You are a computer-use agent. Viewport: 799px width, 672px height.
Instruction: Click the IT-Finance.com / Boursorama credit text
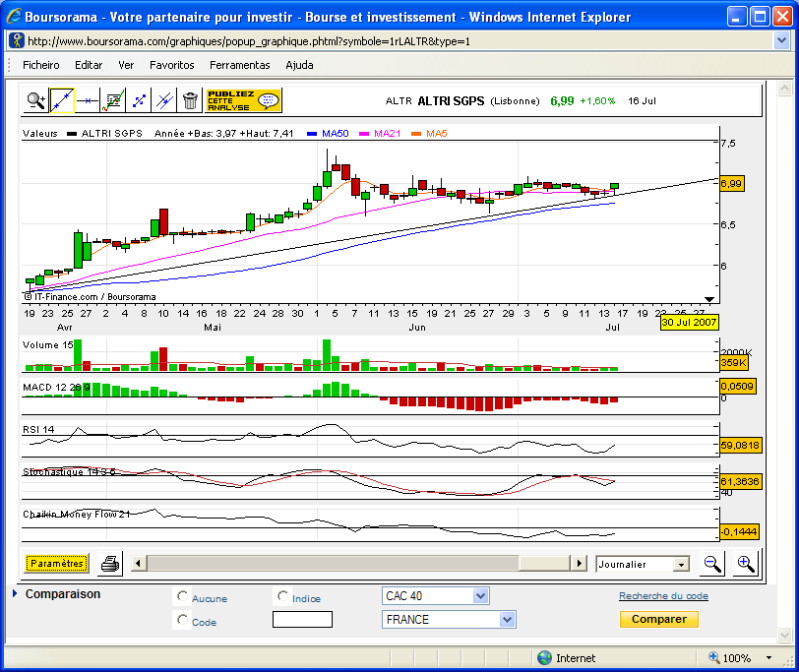91,296
